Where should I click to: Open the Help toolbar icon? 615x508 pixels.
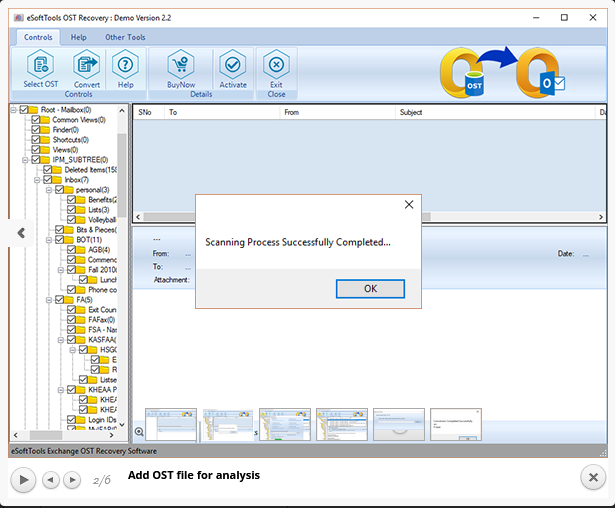(126, 64)
